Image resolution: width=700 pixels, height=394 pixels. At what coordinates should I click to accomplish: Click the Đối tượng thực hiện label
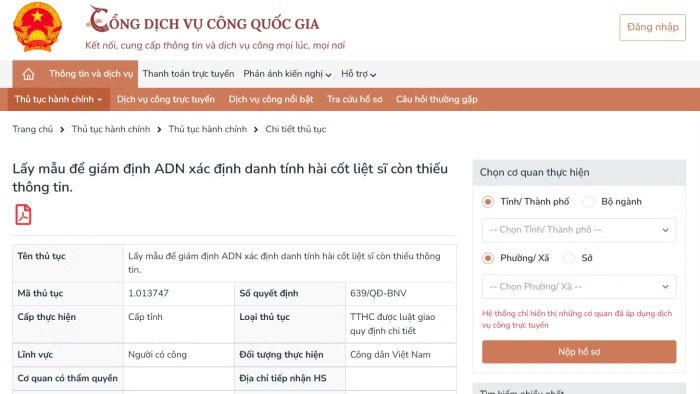tap(281, 355)
